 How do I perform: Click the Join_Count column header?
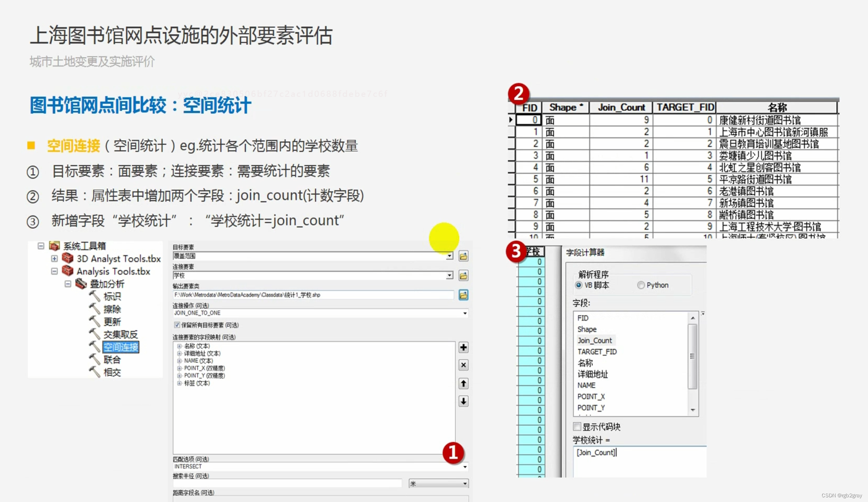pyautogui.click(x=621, y=107)
